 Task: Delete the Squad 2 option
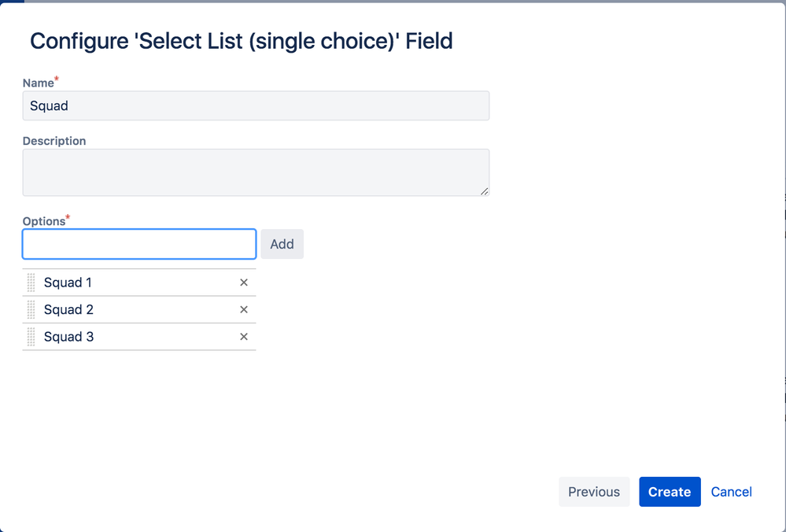pos(244,310)
